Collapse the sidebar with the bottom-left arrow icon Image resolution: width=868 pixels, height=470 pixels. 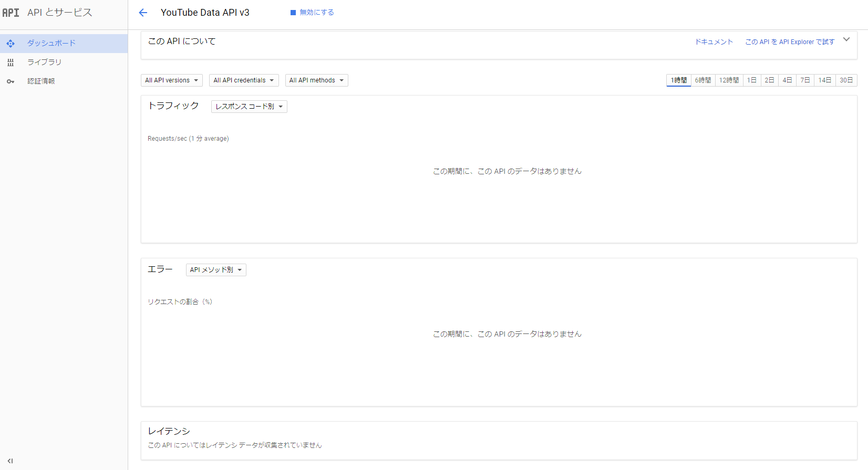pyautogui.click(x=10, y=461)
